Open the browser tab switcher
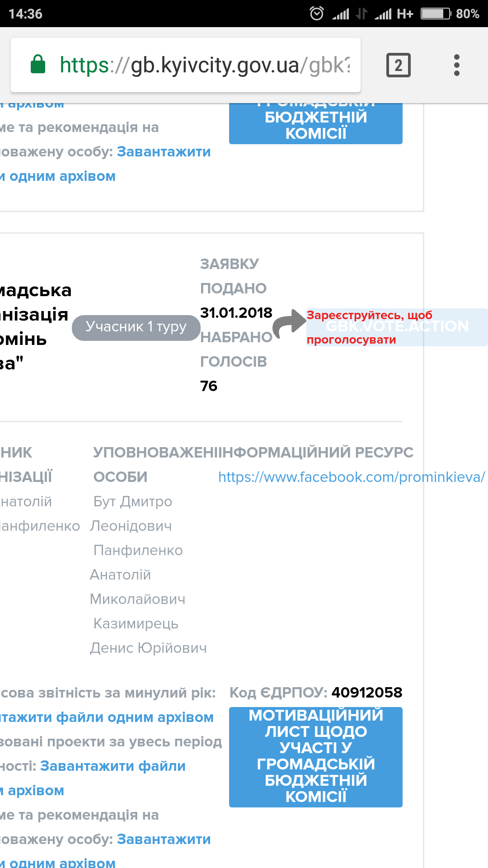The height and width of the screenshot is (868, 488). tap(398, 65)
